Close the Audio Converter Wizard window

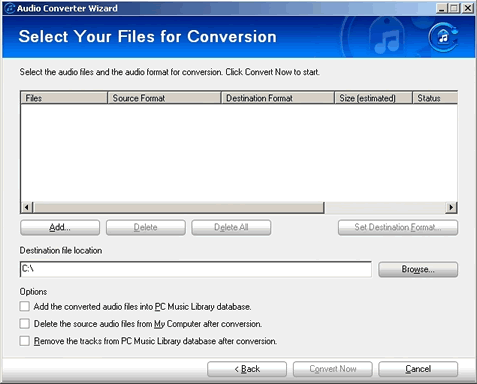[x=468, y=8]
